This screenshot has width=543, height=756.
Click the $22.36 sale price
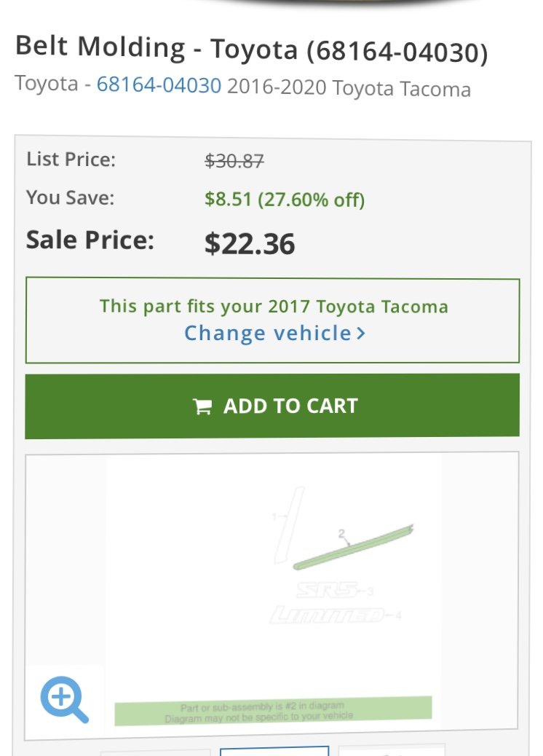pyautogui.click(x=250, y=243)
